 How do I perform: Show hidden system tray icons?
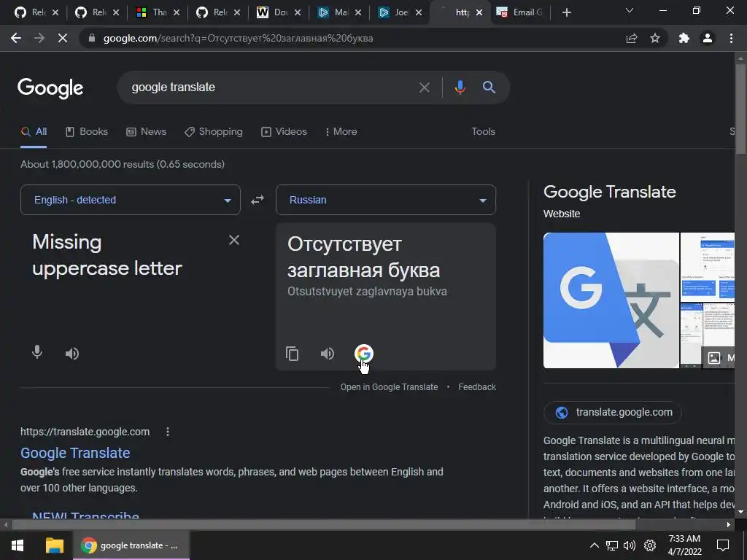click(x=594, y=545)
